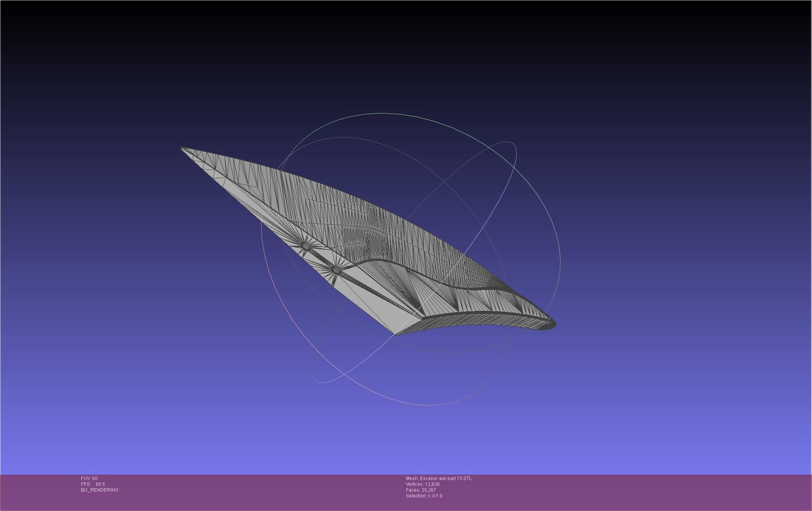The width and height of the screenshot is (812, 511).
Task: Click the Vertices: 12,636 text
Action: coord(423,484)
